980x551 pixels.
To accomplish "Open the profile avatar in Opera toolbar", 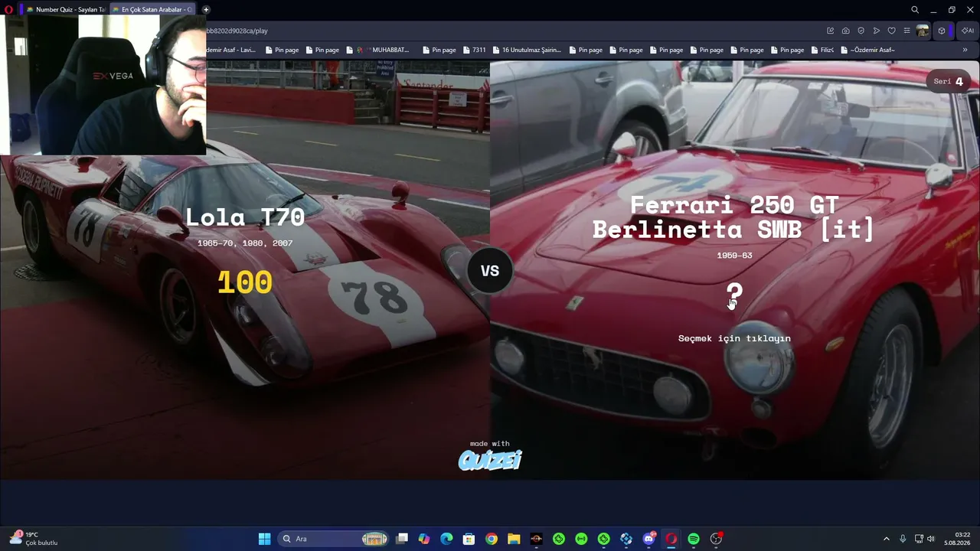I will [923, 31].
